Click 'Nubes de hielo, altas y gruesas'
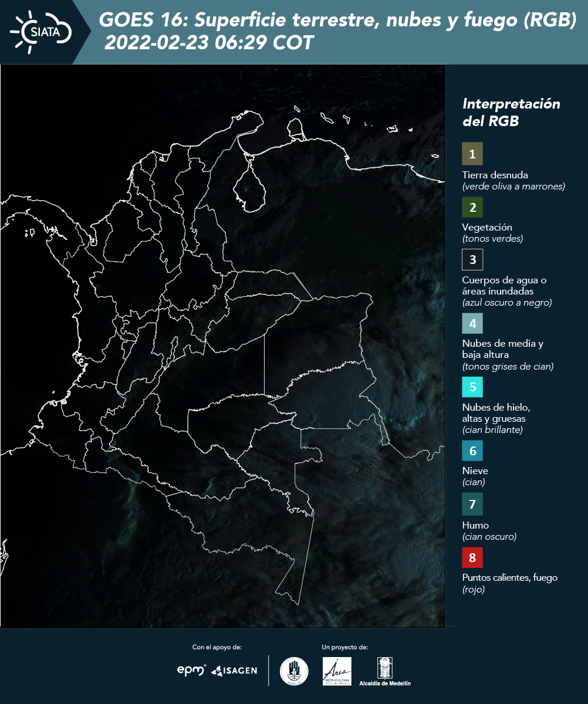The image size is (588, 704). point(496,413)
